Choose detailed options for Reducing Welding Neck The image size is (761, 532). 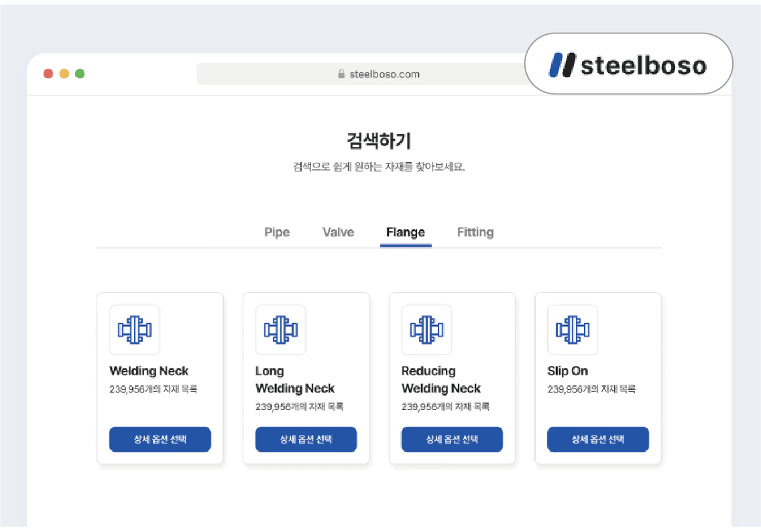click(453, 440)
